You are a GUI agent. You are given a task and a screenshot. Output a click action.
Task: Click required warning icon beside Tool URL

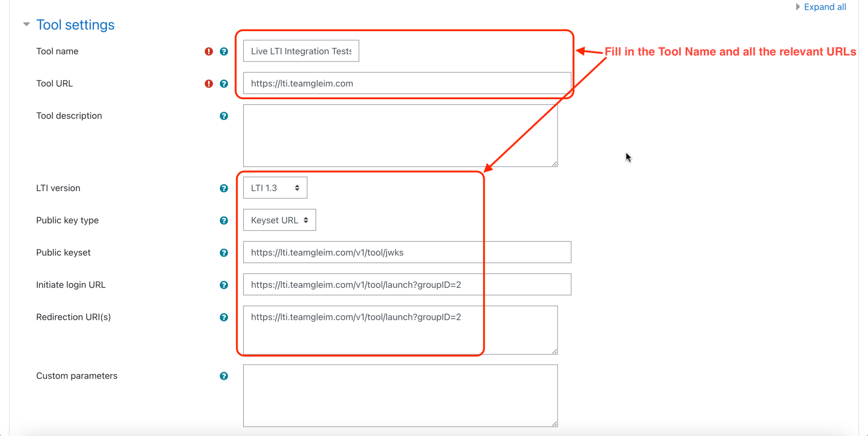coord(209,84)
